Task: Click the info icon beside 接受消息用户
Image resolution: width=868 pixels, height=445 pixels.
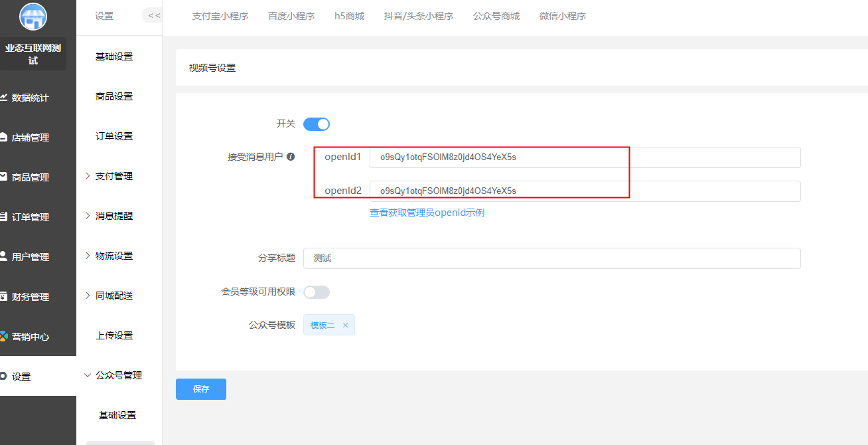Action: [x=291, y=157]
